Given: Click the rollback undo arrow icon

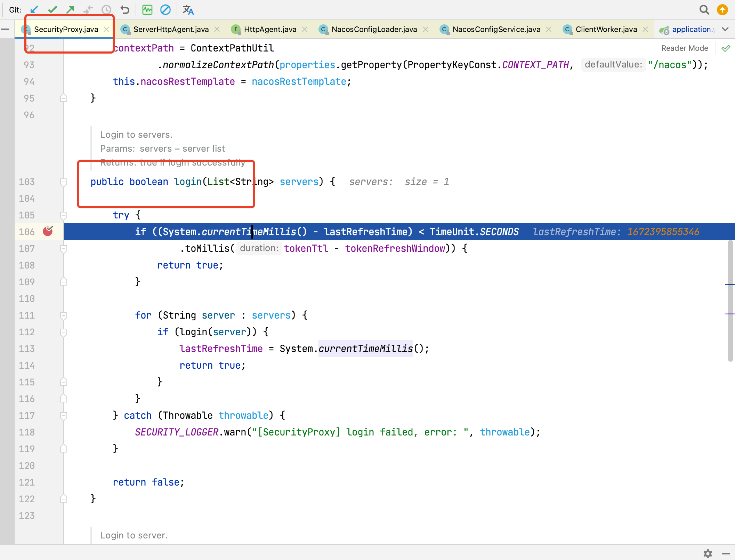Looking at the screenshot, I should 125,10.
